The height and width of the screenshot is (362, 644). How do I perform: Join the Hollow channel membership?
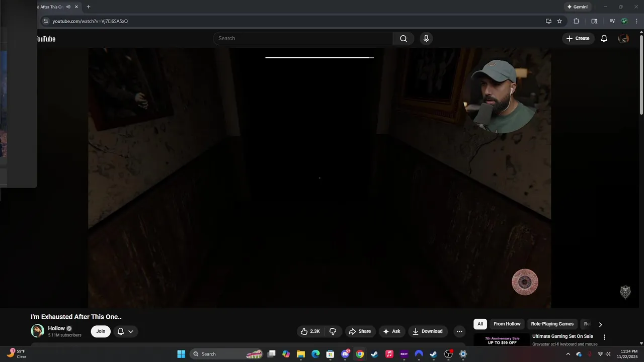(101, 331)
